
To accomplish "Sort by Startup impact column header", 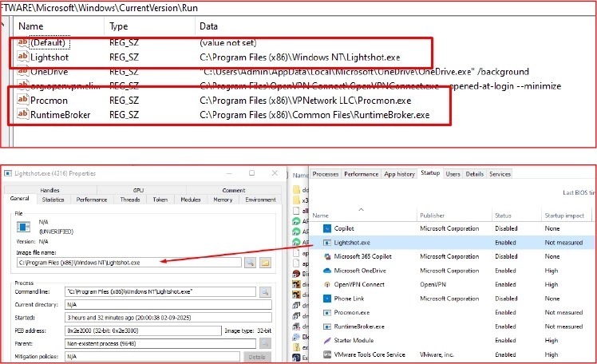I will click(564, 216).
